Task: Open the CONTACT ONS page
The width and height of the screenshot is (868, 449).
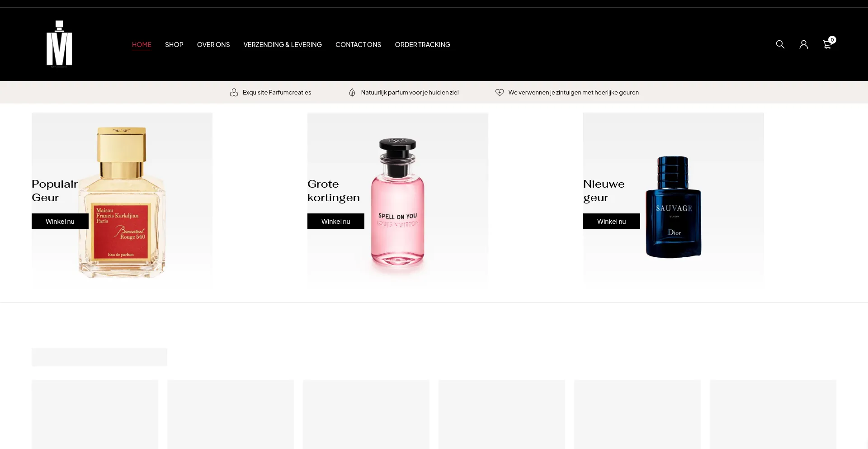Action: [x=358, y=44]
